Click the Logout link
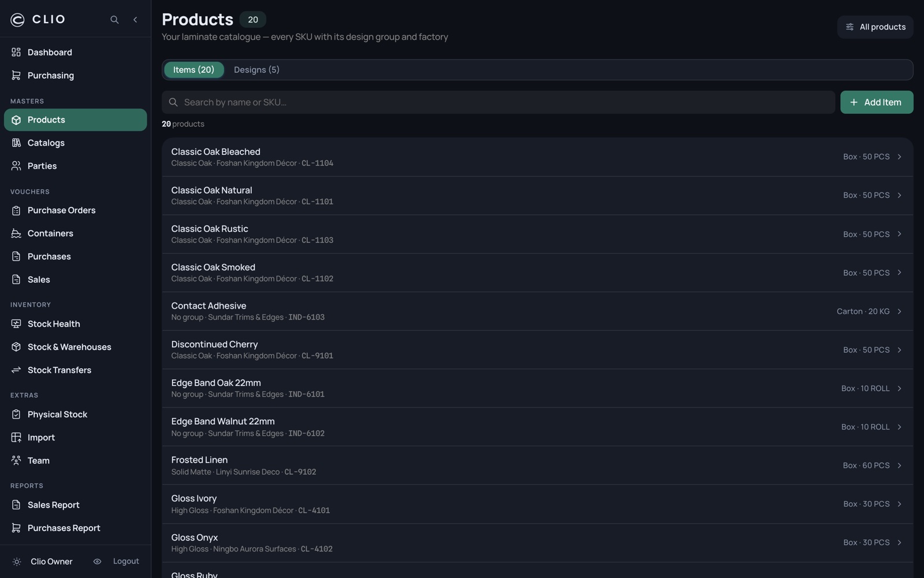This screenshot has height=578, width=924. pos(126,562)
